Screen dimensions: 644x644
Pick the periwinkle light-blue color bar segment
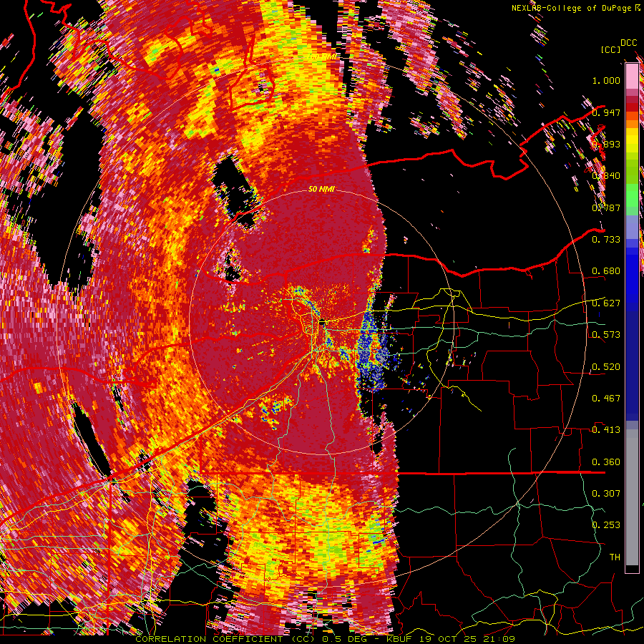click(x=632, y=227)
